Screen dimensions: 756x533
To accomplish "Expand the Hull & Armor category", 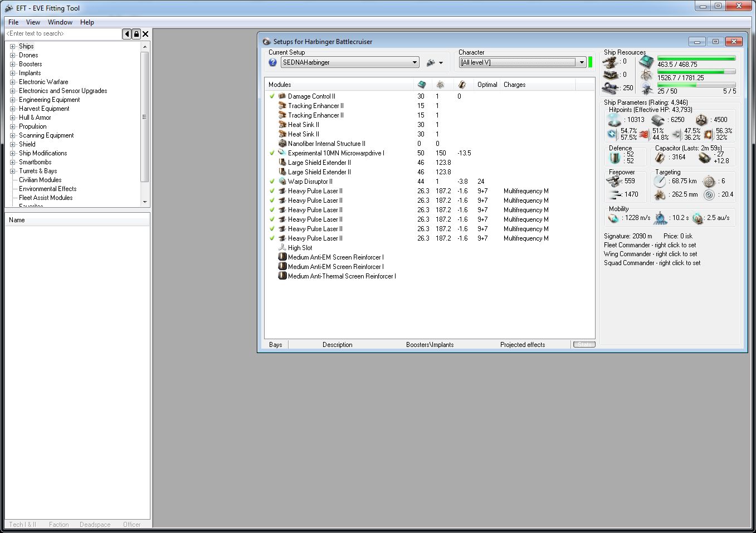I will point(13,118).
